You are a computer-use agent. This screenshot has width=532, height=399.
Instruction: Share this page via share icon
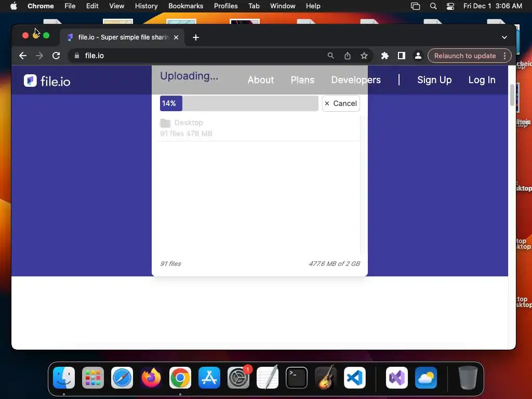(x=348, y=56)
